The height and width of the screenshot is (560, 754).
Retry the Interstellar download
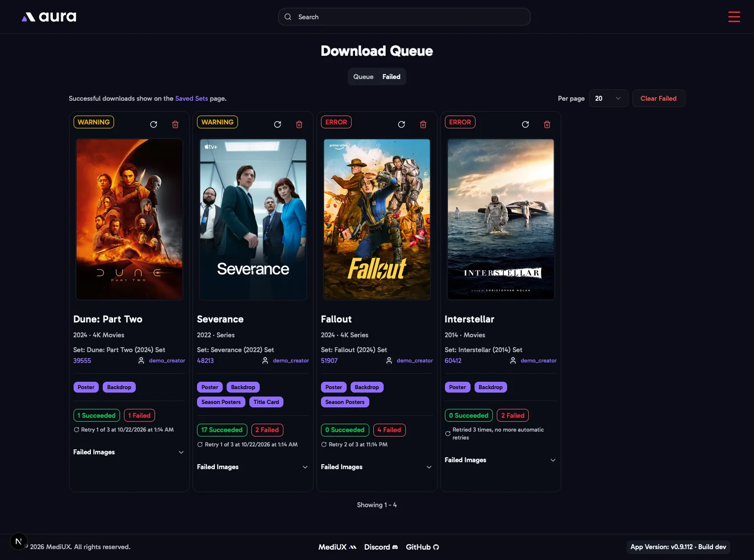(525, 124)
